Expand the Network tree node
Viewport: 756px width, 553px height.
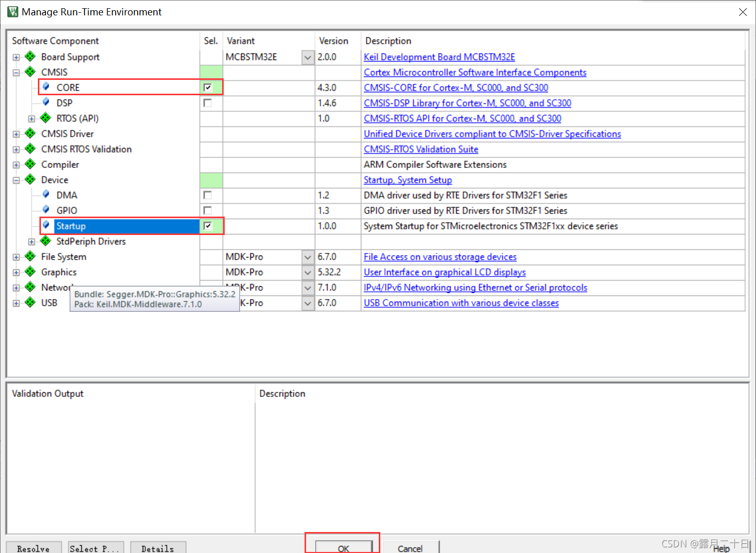point(16,288)
